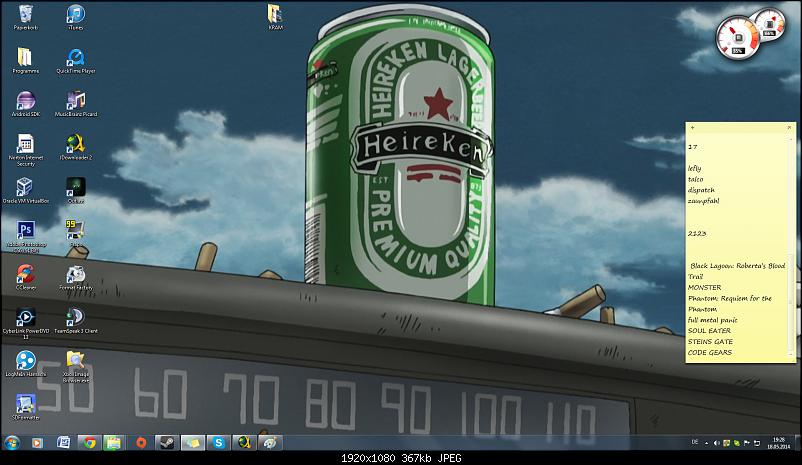The image size is (802, 465).
Task: Click '2123' line in sticky note
Action: click(697, 233)
